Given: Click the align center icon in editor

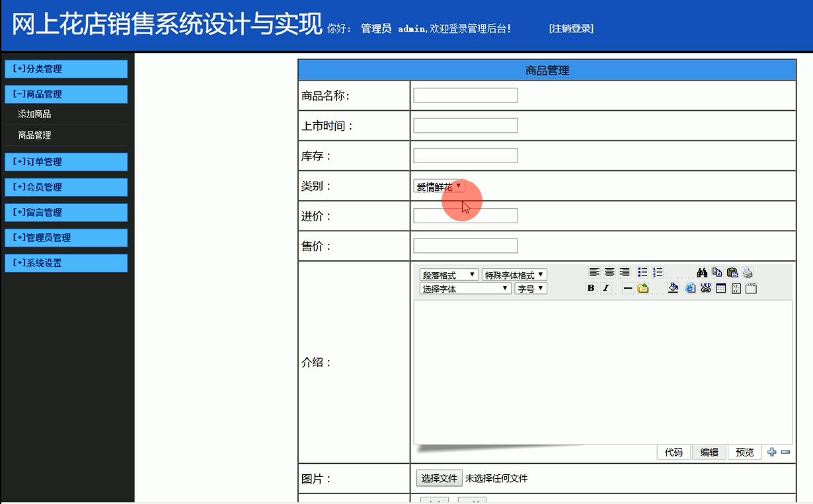Looking at the screenshot, I should 609,272.
